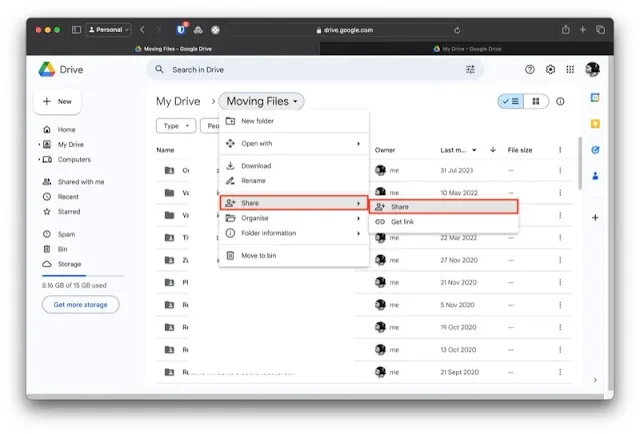Open Bitwarden shield extension icon
Viewport: 640px width, 434px height.
(181, 29)
